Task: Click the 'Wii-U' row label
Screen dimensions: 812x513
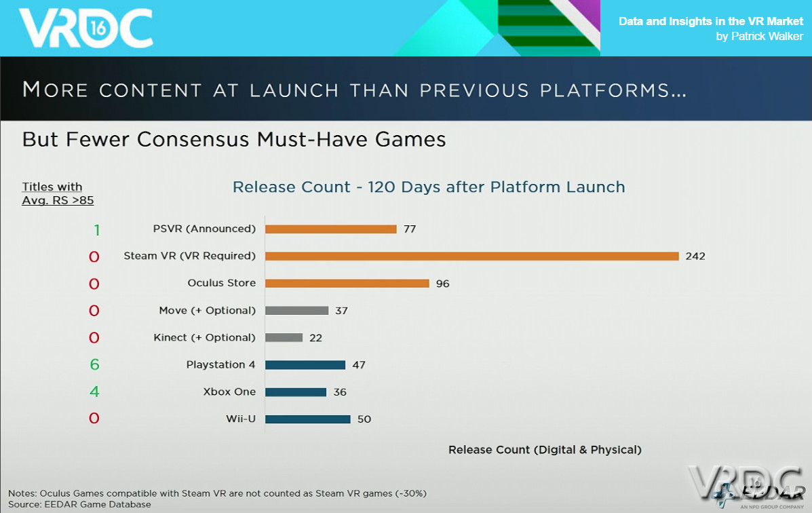Action: click(241, 418)
